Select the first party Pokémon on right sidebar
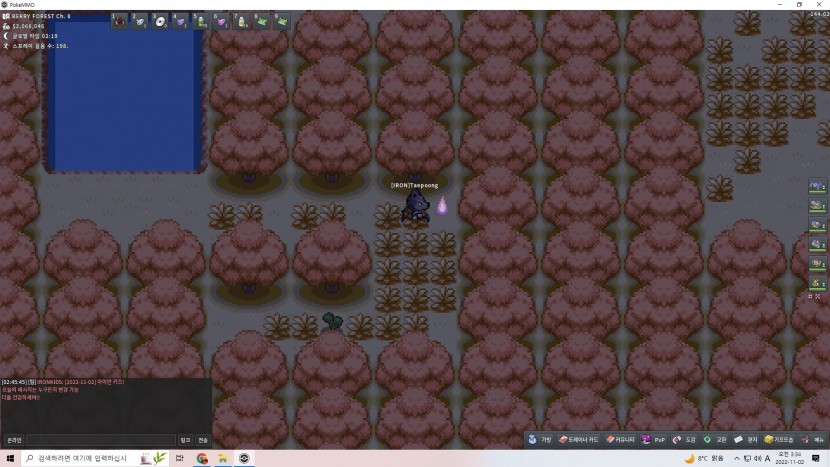Image resolution: width=830 pixels, height=467 pixels. pos(817,186)
